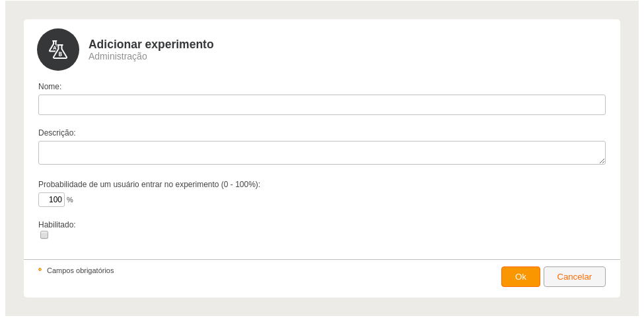Focus the Descrição text area

click(322, 153)
